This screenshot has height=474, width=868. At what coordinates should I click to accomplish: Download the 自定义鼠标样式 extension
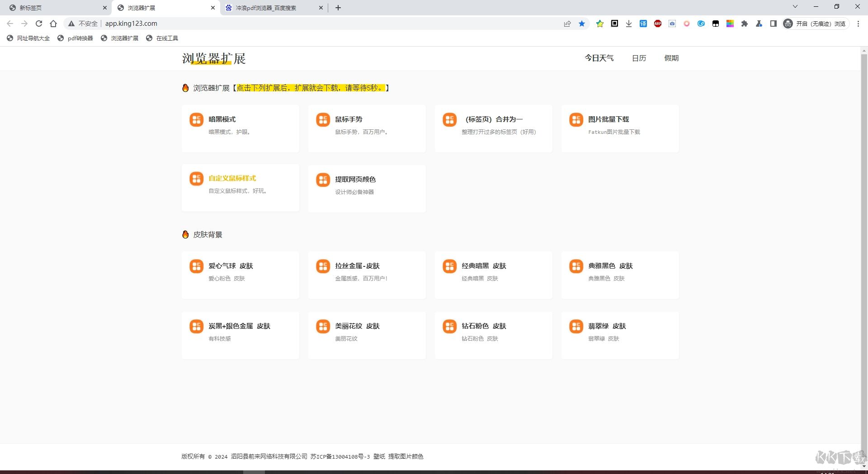pos(241,188)
